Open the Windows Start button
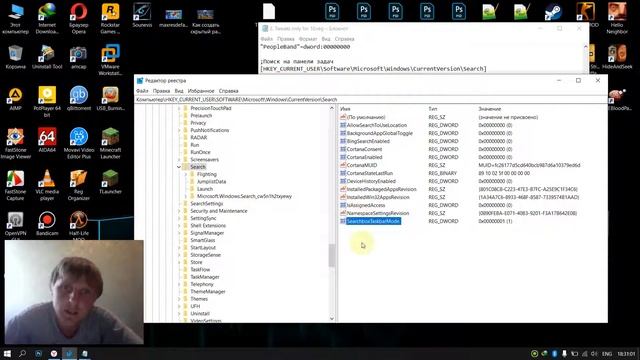Screen dimensions: 640x360 point(7,353)
